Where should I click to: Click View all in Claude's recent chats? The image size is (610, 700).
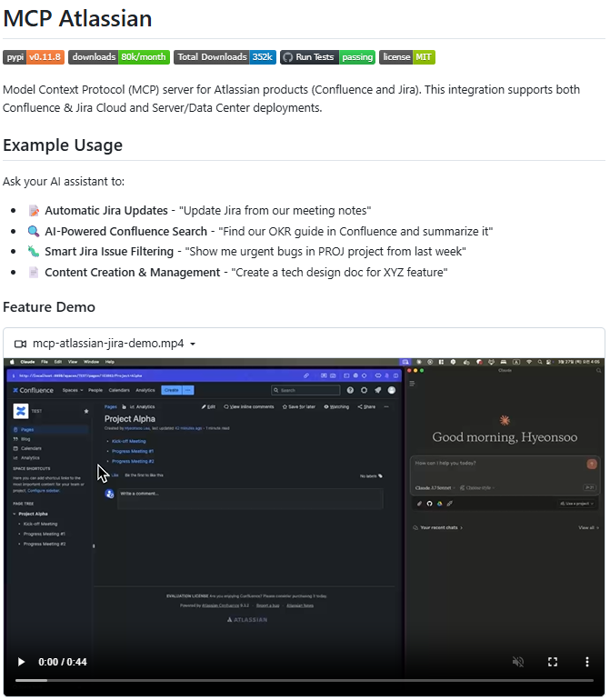[588, 527]
